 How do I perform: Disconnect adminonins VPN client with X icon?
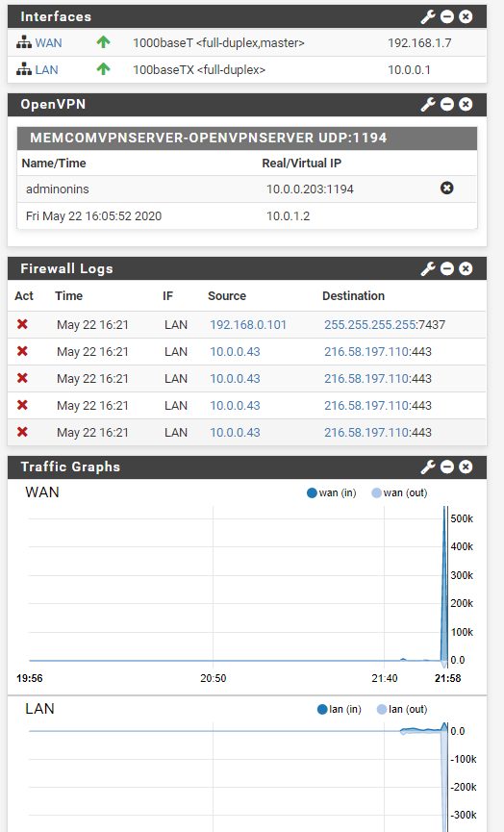(446, 189)
